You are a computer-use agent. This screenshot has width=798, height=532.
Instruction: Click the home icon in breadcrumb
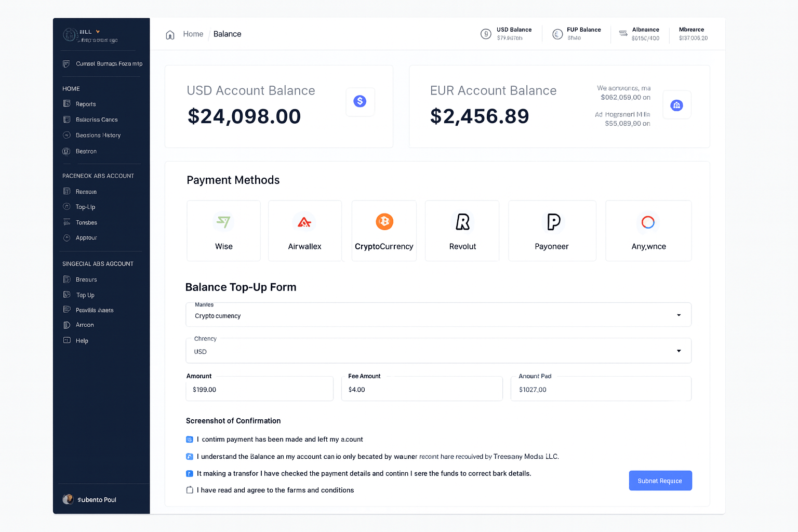170,35
